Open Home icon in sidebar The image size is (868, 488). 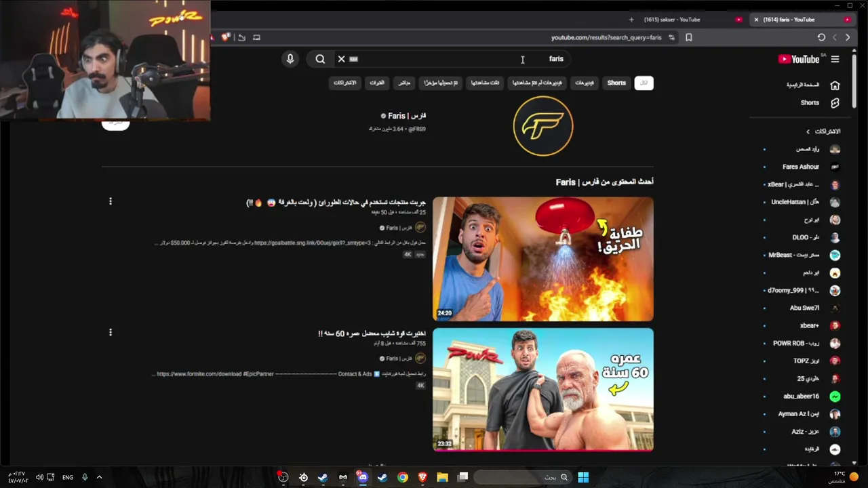(x=835, y=85)
